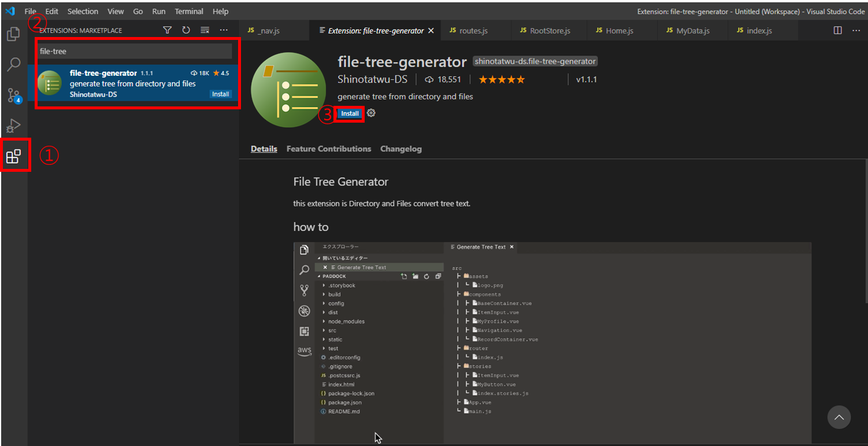Click the Shinotatwu-DS publisher link
Image resolution: width=868 pixels, height=446 pixels.
click(372, 79)
